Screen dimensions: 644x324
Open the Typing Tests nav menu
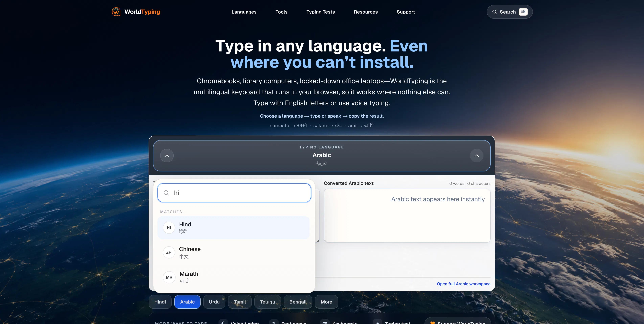(x=320, y=12)
